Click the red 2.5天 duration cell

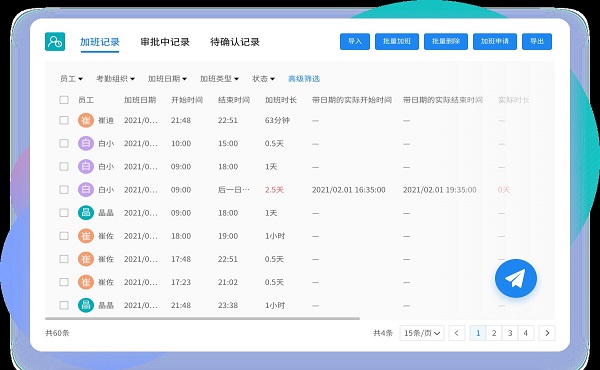pos(274,190)
